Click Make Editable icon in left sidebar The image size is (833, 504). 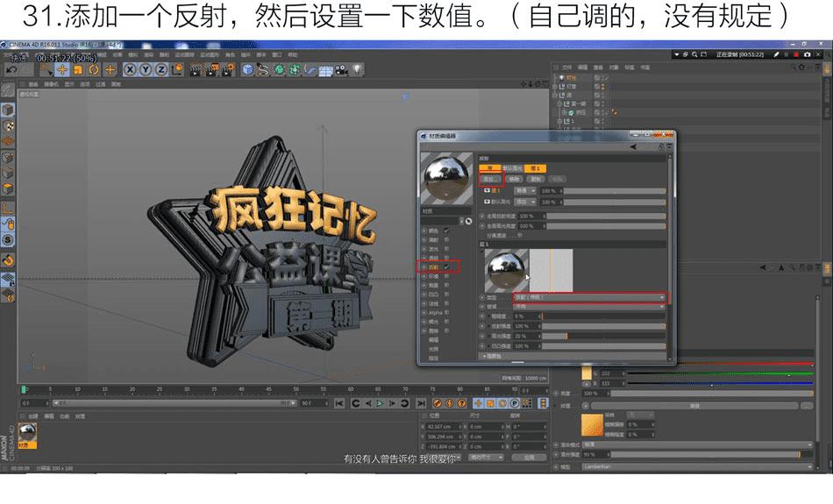pyautogui.click(x=7, y=90)
